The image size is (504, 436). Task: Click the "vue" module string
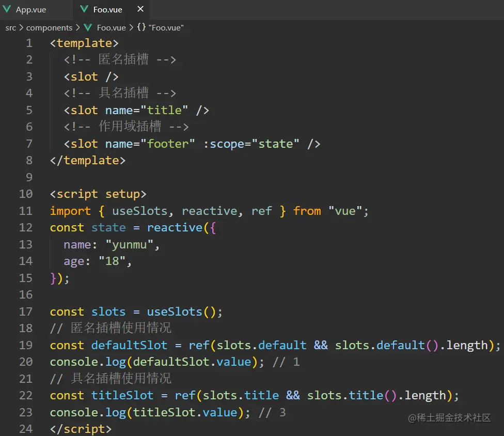(x=345, y=211)
